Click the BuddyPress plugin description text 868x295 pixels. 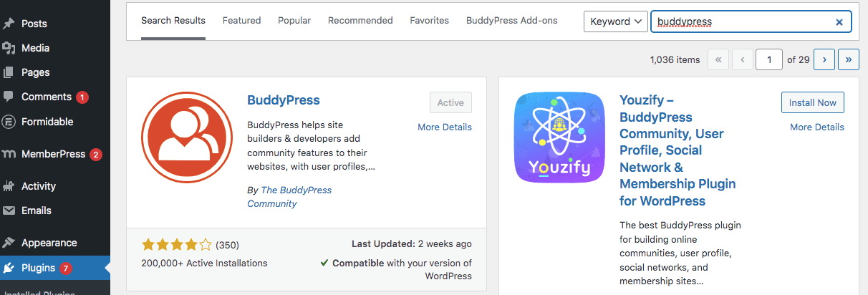click(312, 145)
